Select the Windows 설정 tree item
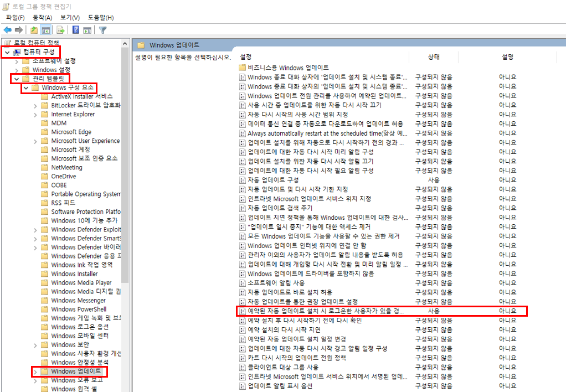The image size is (566, 392). (52, 70)
